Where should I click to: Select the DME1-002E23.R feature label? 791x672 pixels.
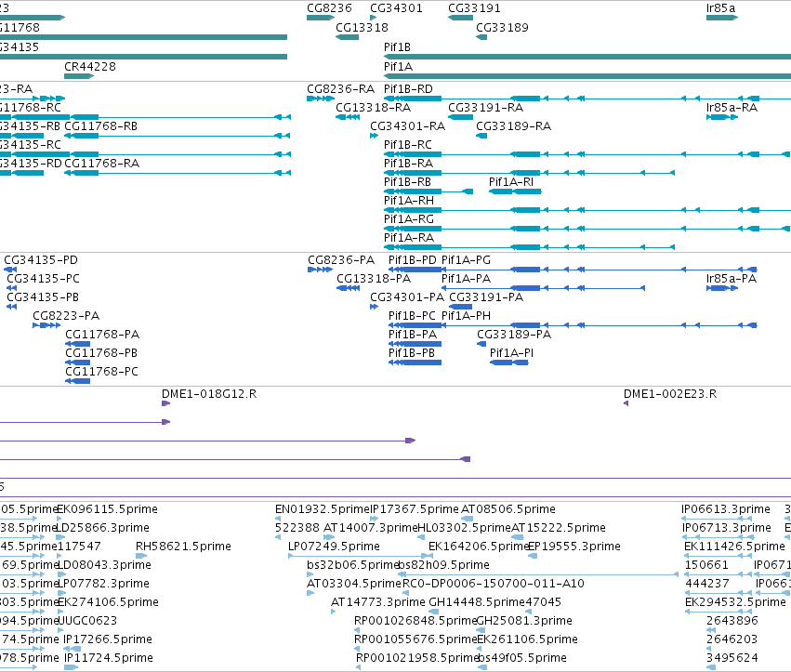point(670,394)
